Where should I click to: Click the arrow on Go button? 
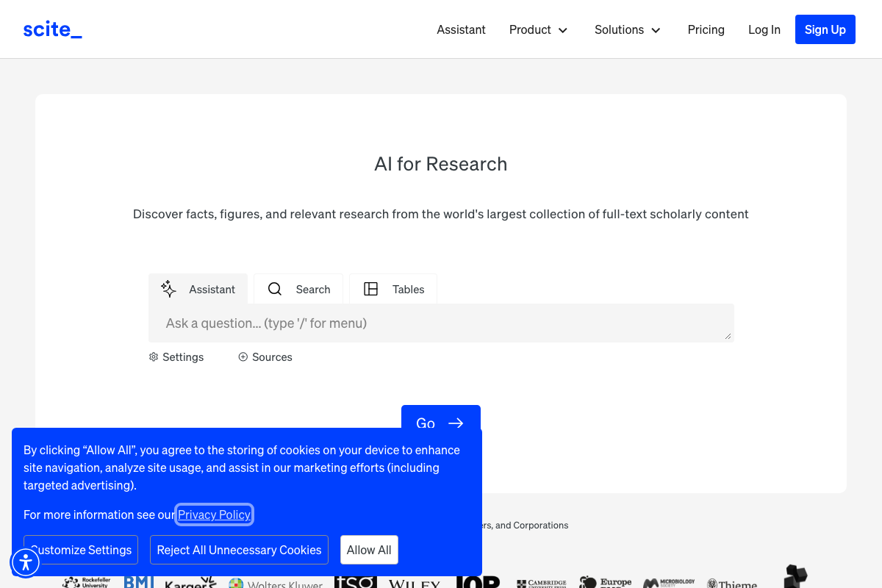click(456, 423)
